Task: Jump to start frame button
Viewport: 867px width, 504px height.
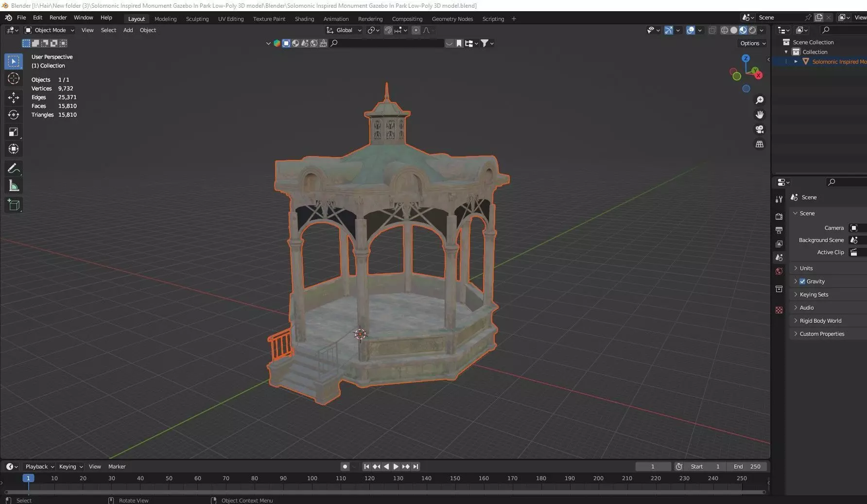Action: click(x=366, y=467)
